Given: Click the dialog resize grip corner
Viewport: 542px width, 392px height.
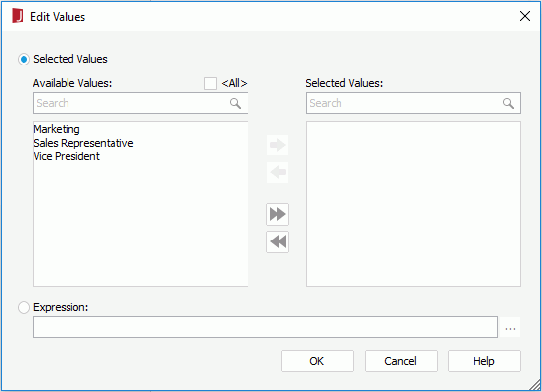Looking at the screenshot, I should pyautogui.click(x=535, y=385).
